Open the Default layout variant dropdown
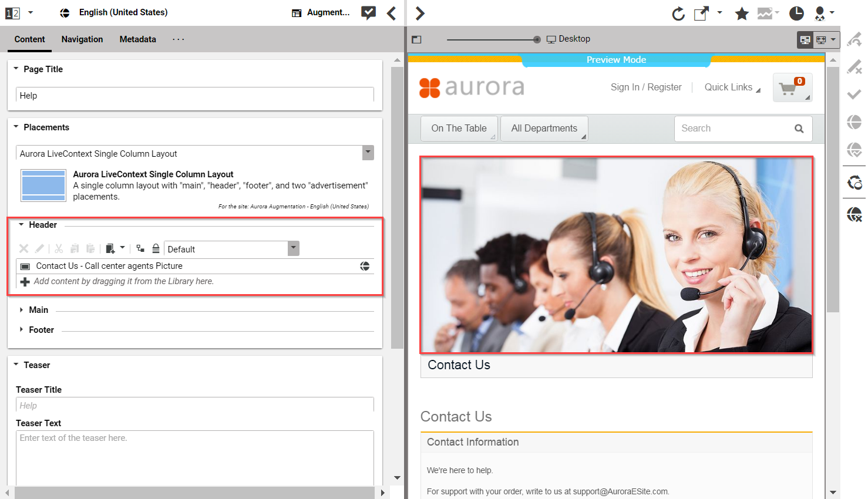The image size is (868, 499). click(292, 248)
